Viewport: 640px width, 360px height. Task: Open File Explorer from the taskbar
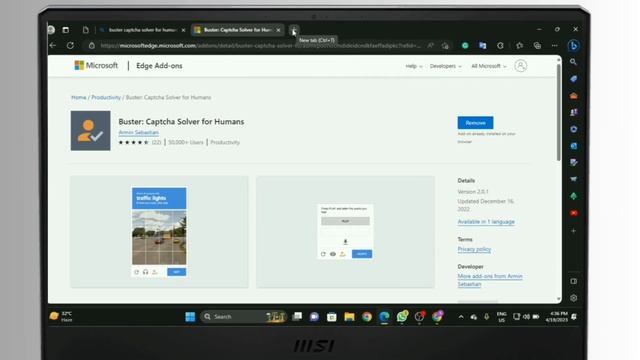[349, 317]
